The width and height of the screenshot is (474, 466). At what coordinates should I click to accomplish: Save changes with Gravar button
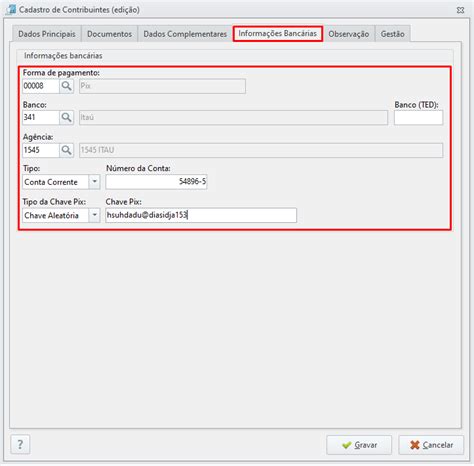click(x=359, y=445)
